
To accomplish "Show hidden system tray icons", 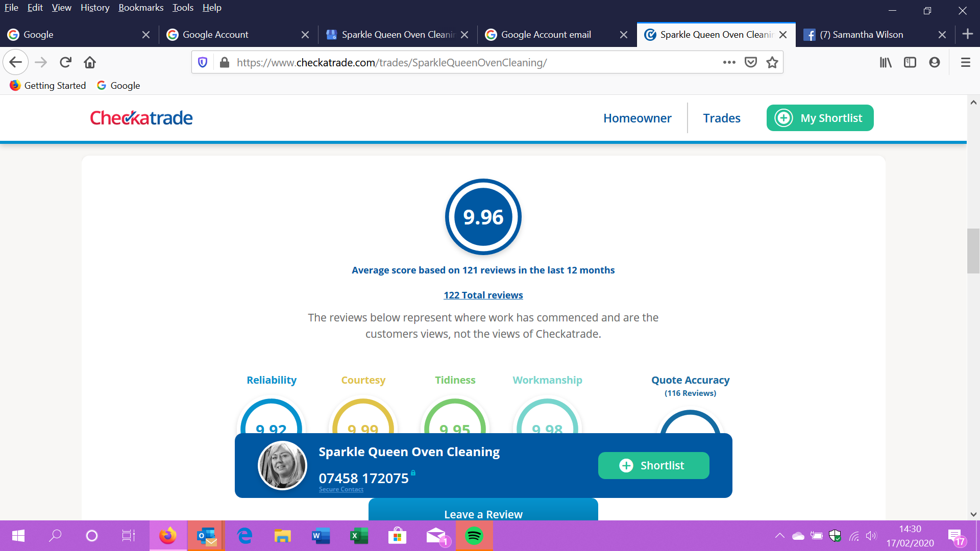I will 779,536.
